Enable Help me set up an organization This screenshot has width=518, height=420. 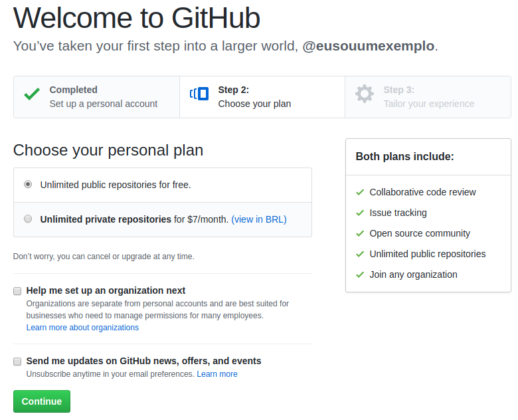tap(17, 291)
